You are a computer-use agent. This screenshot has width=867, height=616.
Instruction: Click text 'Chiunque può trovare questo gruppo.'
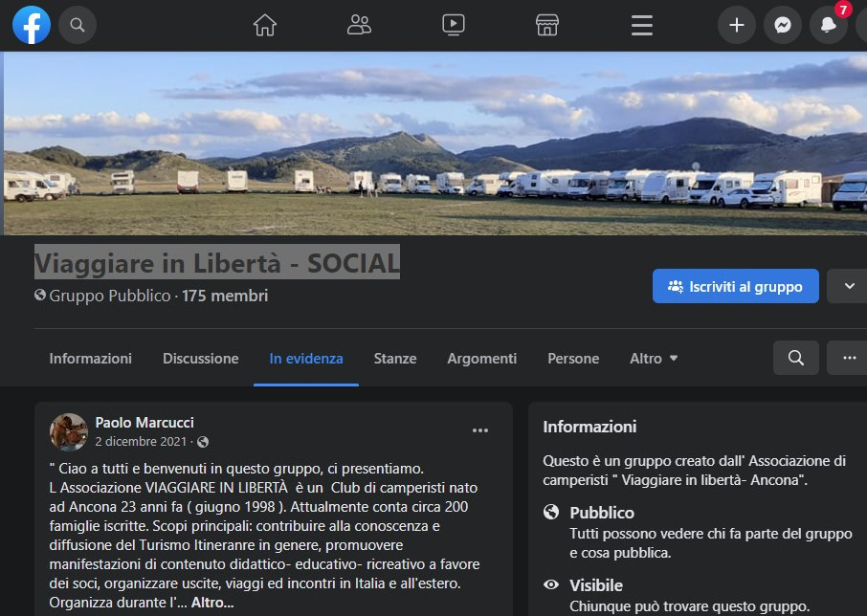tap(690, 606)
